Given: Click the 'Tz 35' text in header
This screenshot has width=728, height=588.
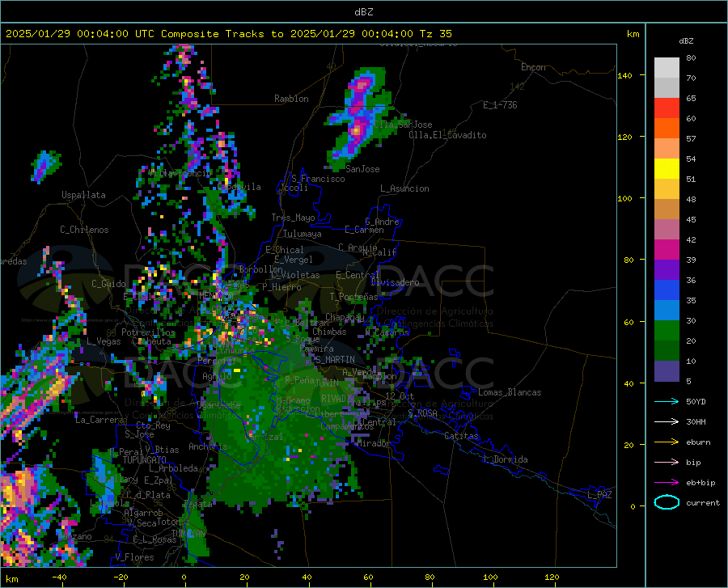Looking at the screenshot, I should (435, 34).
